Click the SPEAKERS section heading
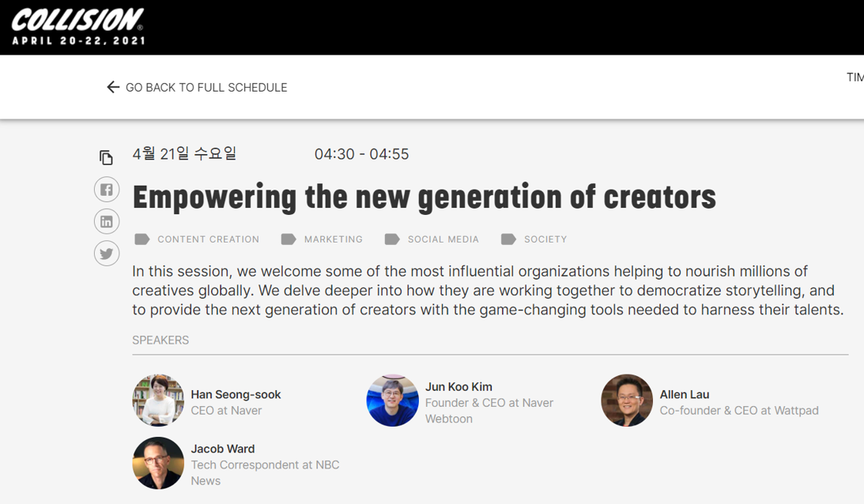The width and height of the screenshot is (864, 504). click(160, 340)
